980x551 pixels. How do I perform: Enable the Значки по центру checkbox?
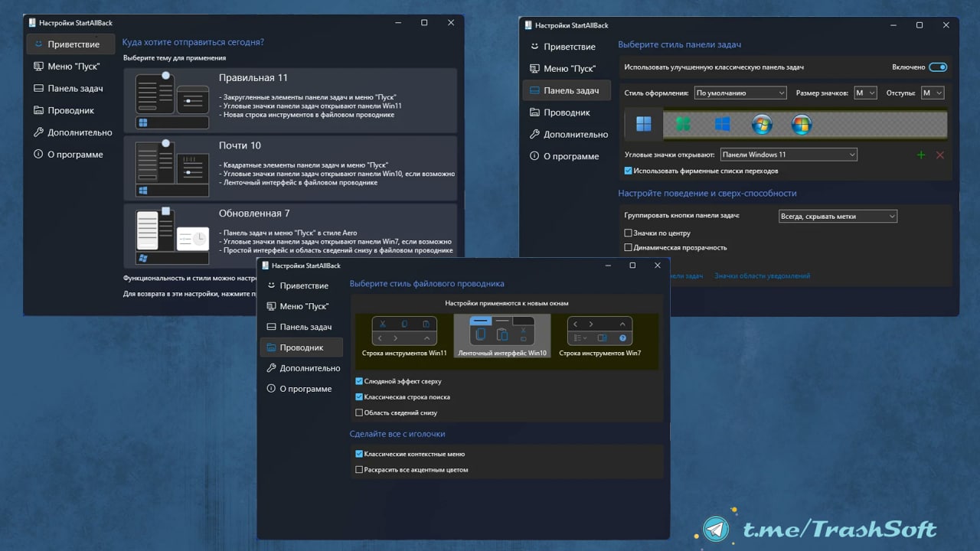(x=629, y=233)
